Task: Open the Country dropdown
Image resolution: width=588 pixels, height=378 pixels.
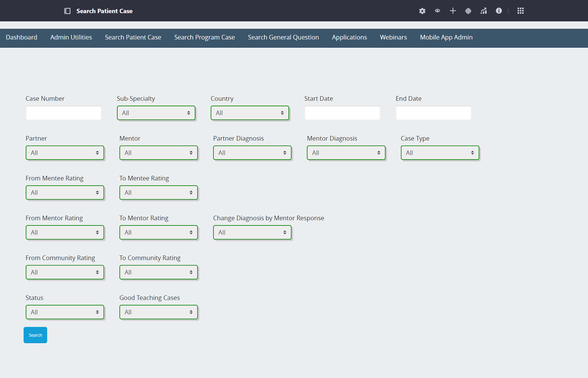Action: click(250, 113)
